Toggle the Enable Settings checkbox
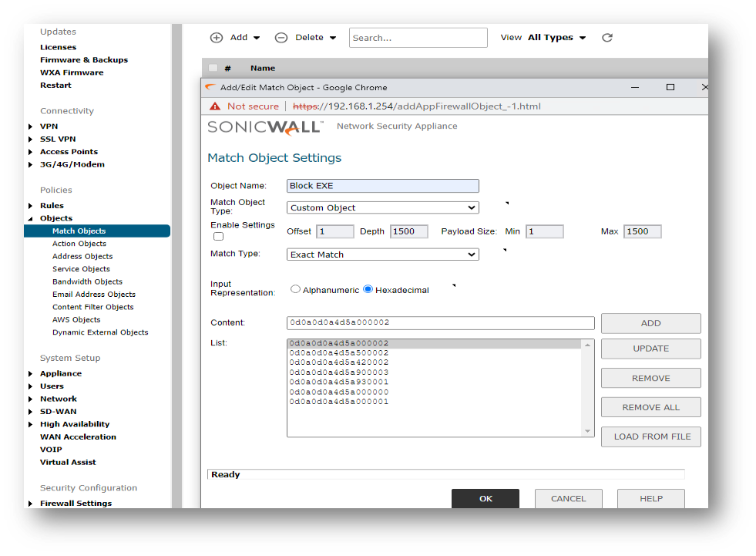756x556 pixels. (218, 236)
